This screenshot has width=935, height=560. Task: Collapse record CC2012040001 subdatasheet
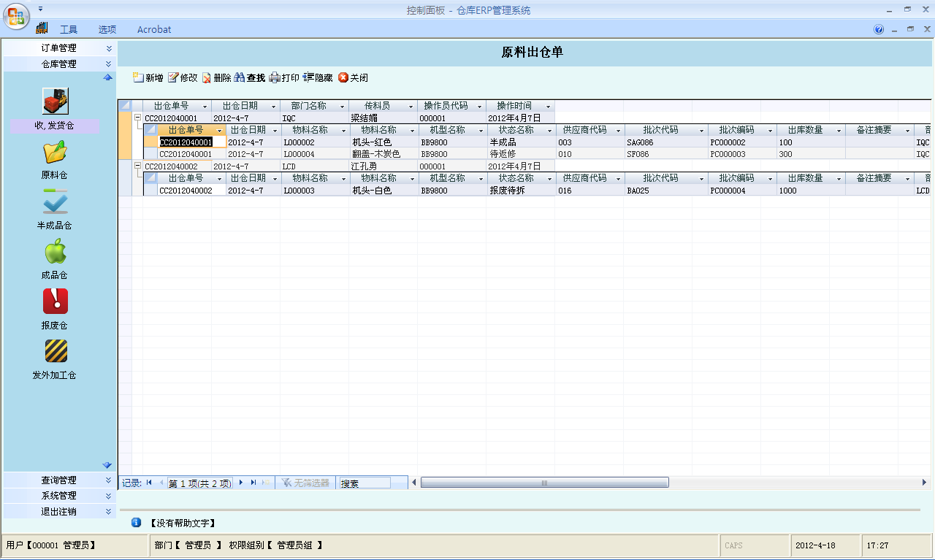[x=137, y=118]
